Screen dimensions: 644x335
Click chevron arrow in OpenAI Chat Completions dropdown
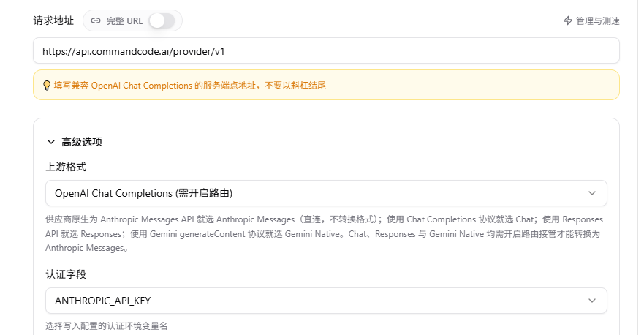click(592, 193)
